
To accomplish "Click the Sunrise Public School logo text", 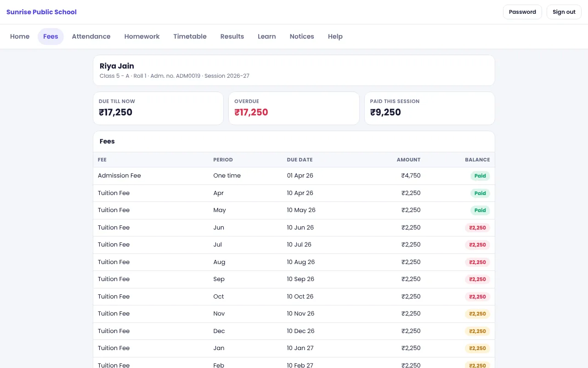I will [41, 12].
